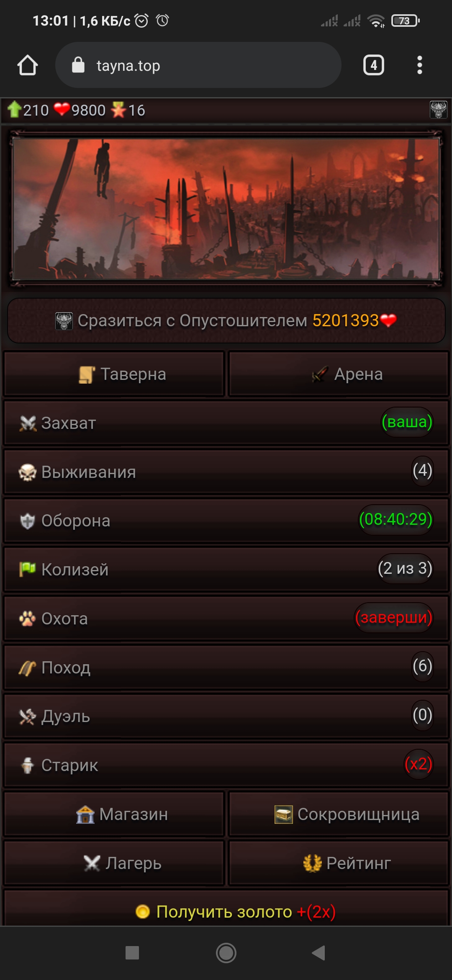Tap the monster avatar icon at top right

tap(438, 110)
